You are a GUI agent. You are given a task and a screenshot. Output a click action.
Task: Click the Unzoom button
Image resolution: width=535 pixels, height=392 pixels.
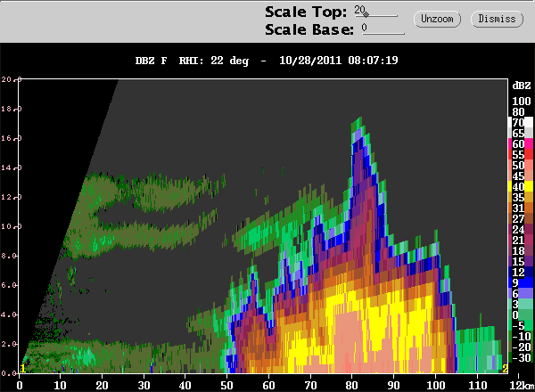tap(437, 19)
